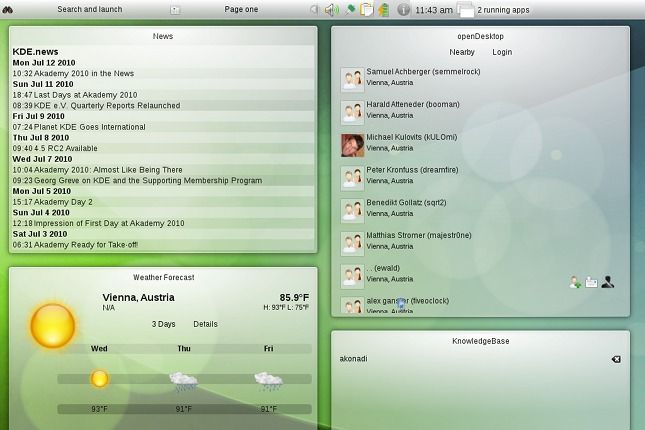Open the binoculars search icon in the panel
645x430 pixels.
click(7, 9)
